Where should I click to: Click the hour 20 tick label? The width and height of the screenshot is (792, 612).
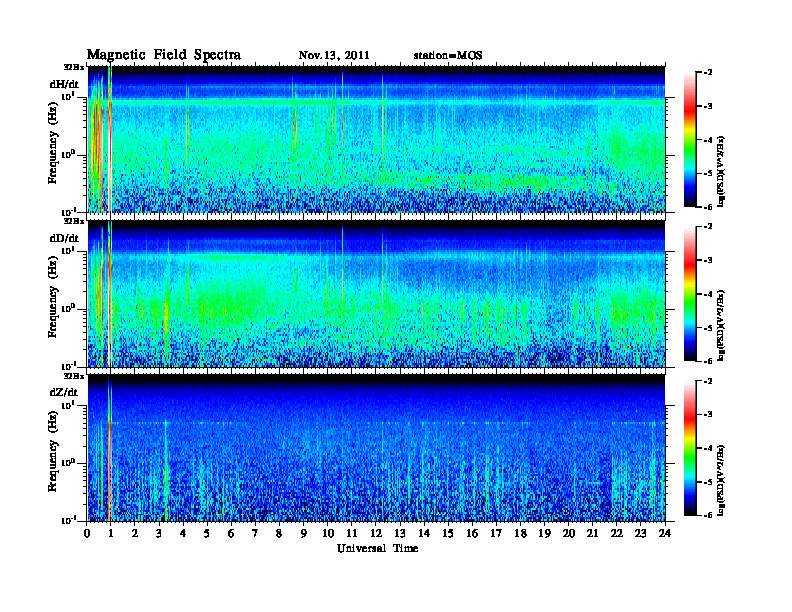click(x=568, y=533)
